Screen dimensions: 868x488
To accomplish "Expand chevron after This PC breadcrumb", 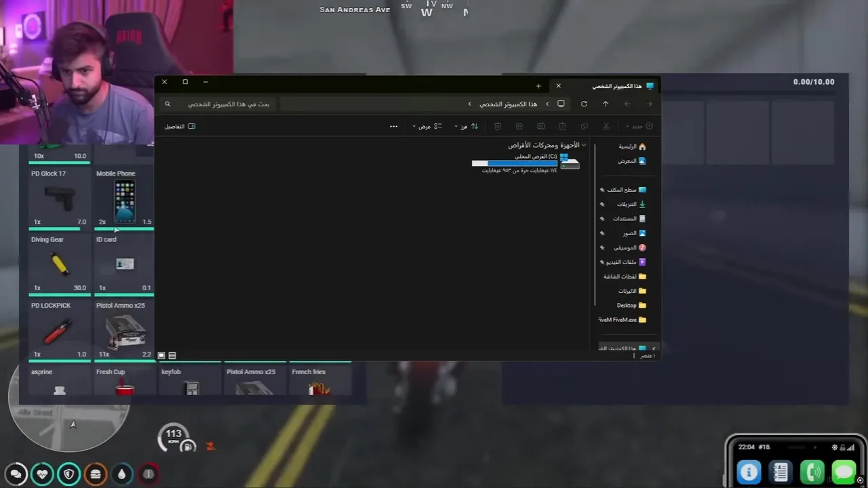I will click(x=469, y=104).
